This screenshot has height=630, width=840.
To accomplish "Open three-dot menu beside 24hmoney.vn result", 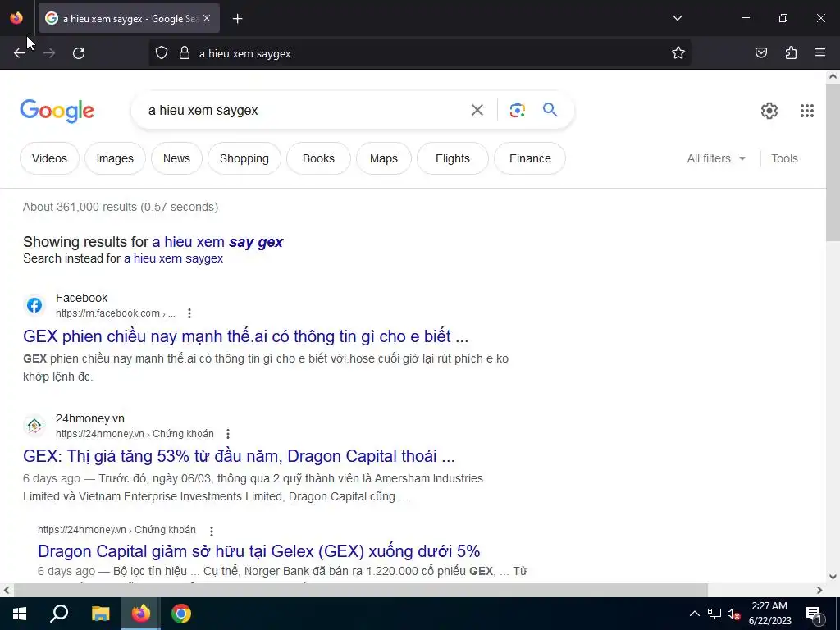I will click(x=228, y=434).
